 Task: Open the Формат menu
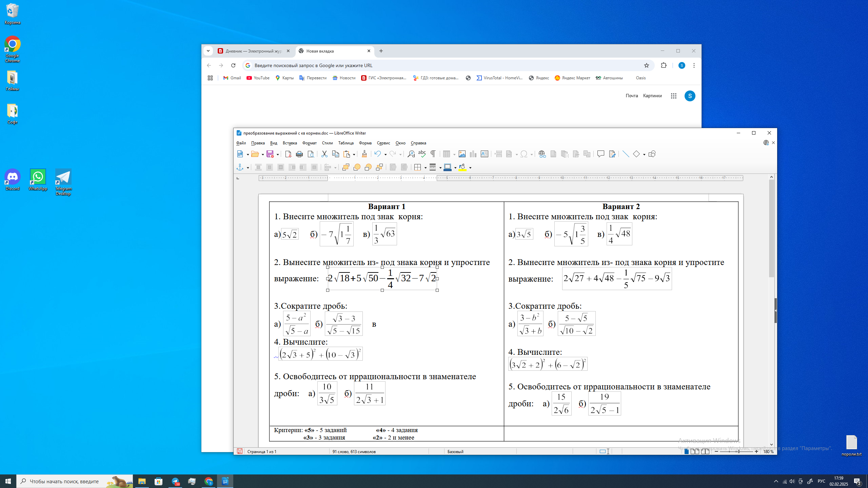[309, 143]
